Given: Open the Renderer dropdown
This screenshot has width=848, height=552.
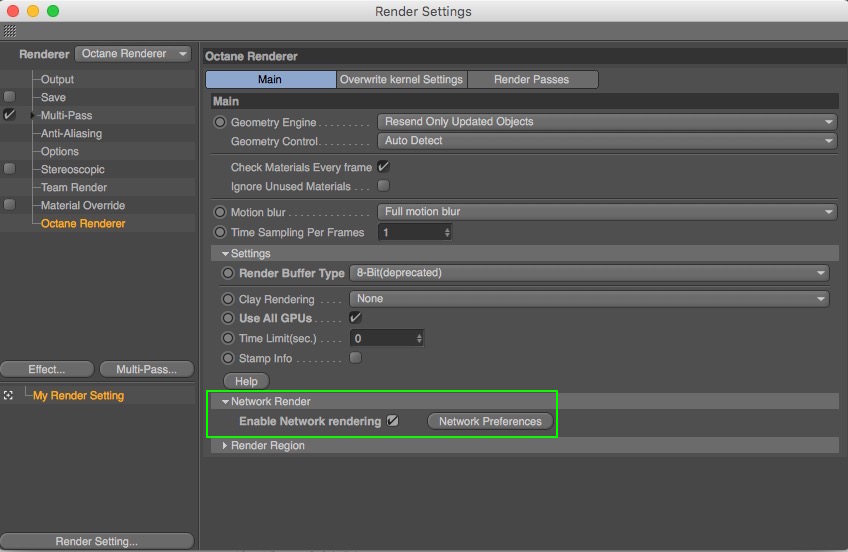Looking at the screenshot, I should click(133, 54).
